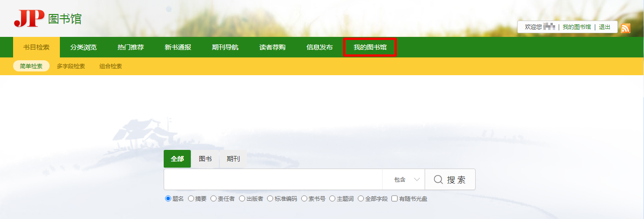
Task: Open the 我的图书馆 menu in navigation bar
Action: pyautogui.click(x=370, y=48)
